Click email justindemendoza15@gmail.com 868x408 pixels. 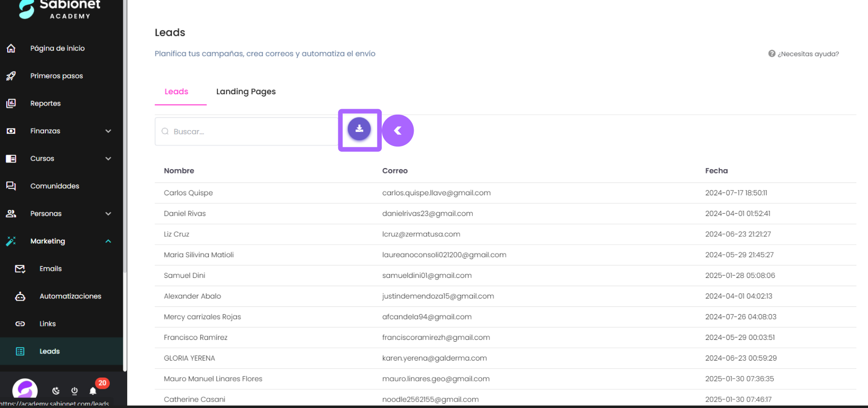pyautogui.click(x=438, y=296)
